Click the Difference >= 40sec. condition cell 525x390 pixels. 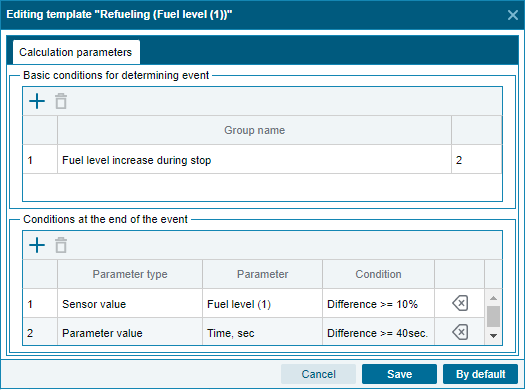(x=378, y=332)
